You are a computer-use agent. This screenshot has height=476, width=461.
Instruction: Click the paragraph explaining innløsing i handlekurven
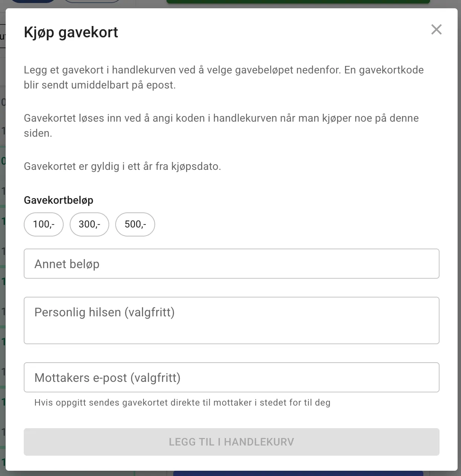(x=221, y=125)
